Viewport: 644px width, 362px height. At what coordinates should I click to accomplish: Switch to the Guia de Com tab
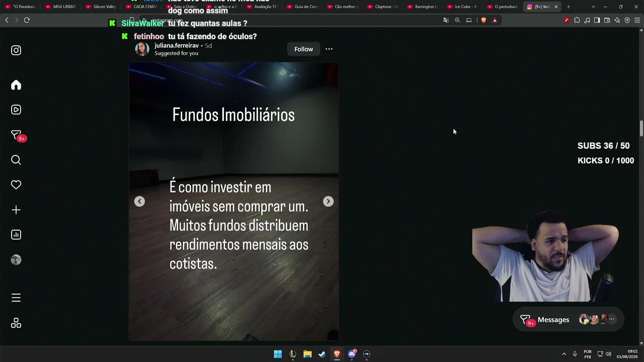point(302,7)
